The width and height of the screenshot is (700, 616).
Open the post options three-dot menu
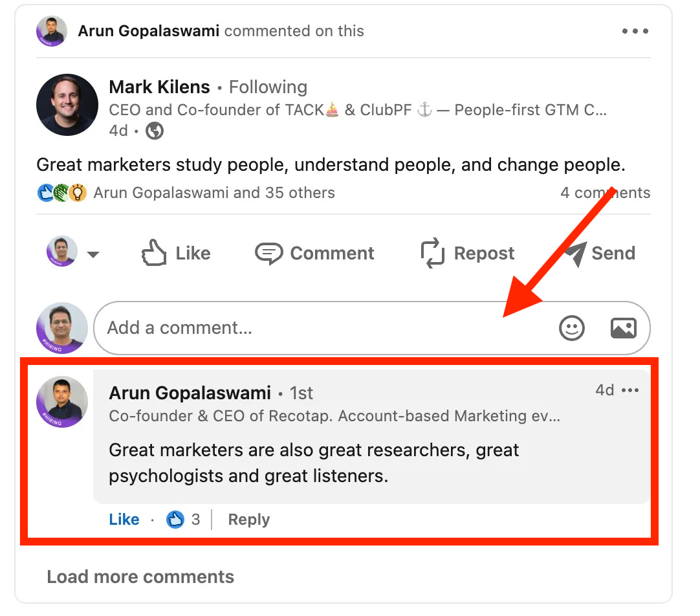click(635, 31)
